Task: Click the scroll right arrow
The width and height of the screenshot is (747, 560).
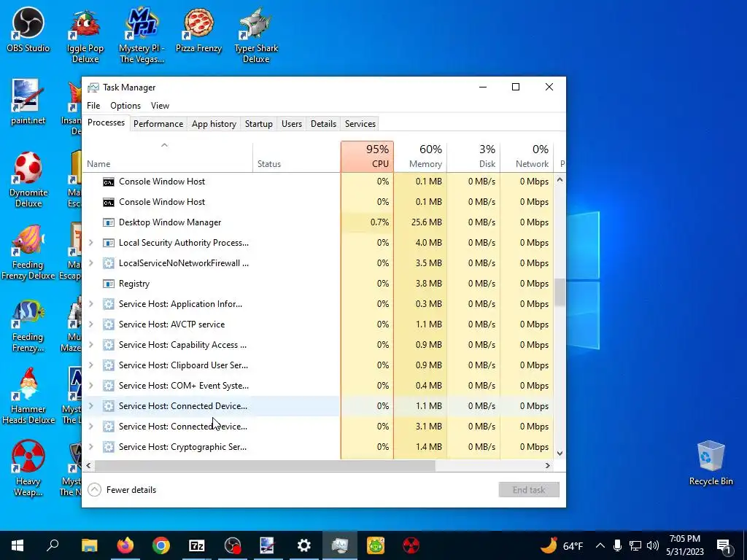Action: (x=548, y=465)
